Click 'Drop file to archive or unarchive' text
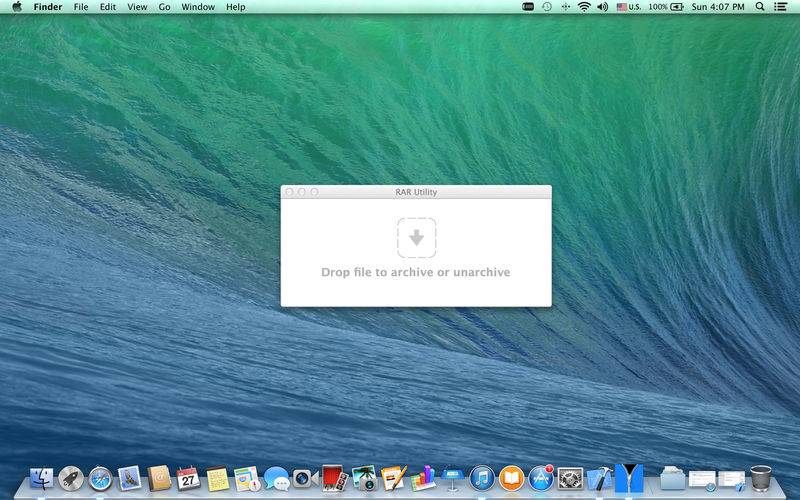Screen dimensions: 800x500 416,272
